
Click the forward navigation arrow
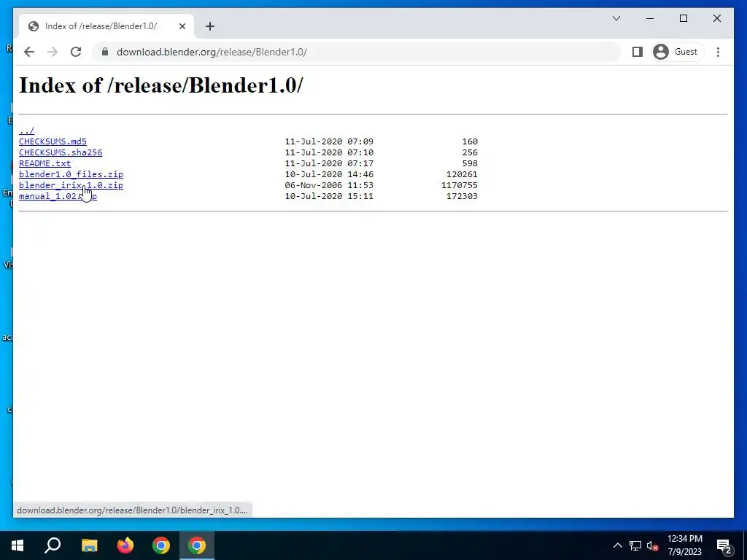[x=53, y=52]
